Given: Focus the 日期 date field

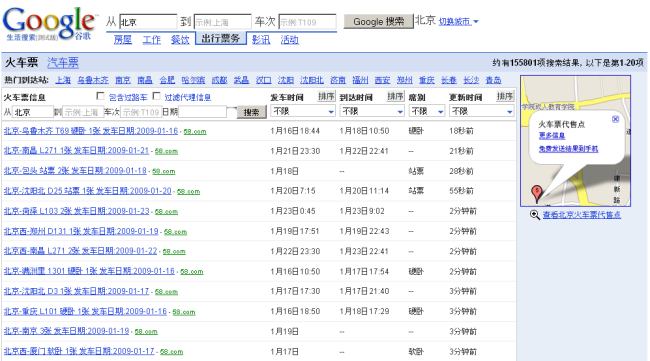Looking at the screenshot, I should (203, 112).
